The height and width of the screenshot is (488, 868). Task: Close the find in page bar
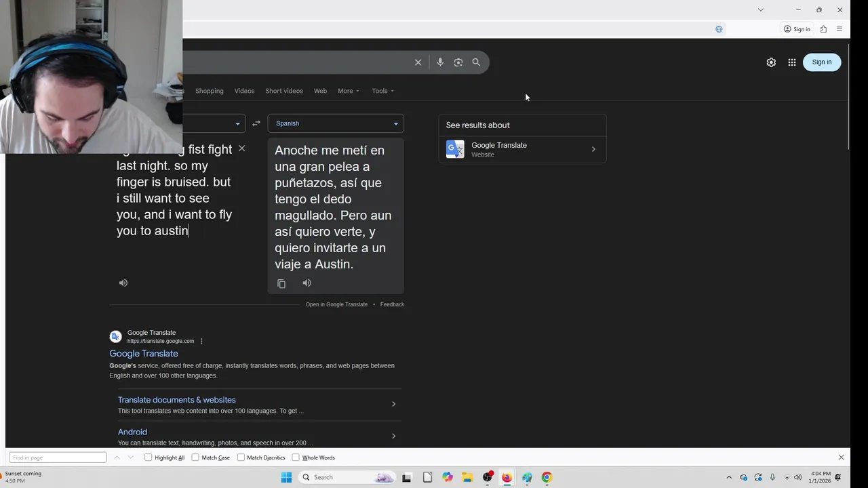coord(842,457)
